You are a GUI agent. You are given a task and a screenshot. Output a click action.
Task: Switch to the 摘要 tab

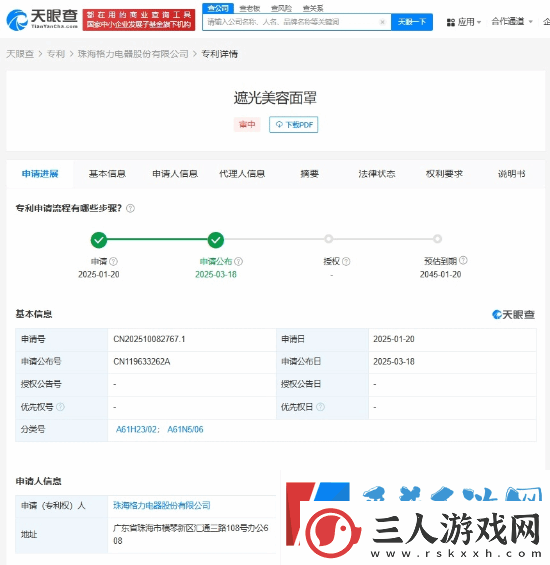(x=310, y=174)
